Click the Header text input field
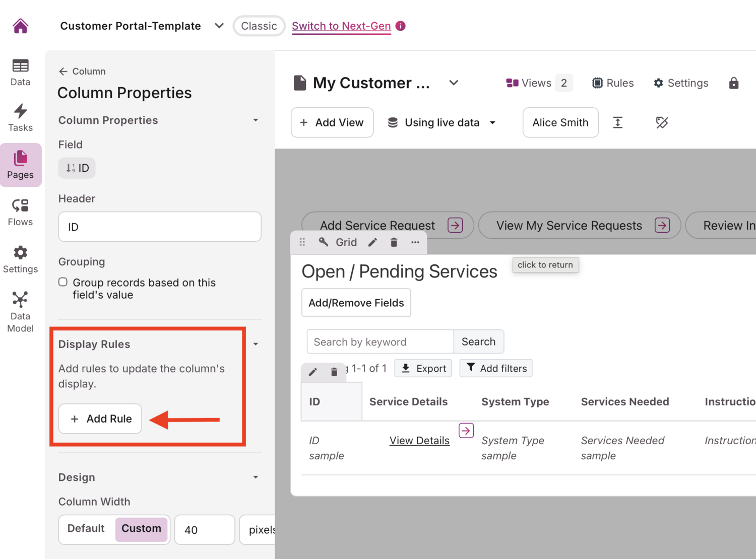 click(x=160, y=227)
